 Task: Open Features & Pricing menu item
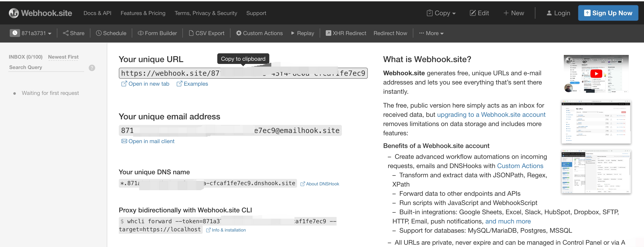143,13
